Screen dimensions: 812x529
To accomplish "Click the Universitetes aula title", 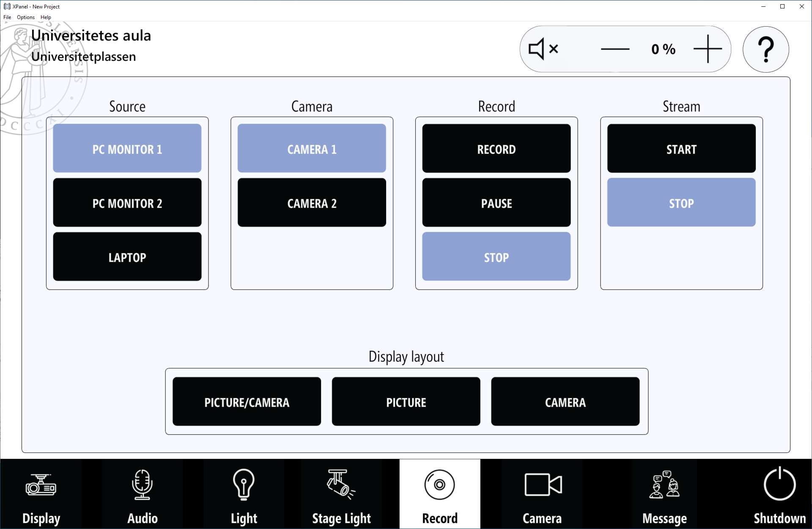I will click(x=91, y=36).
